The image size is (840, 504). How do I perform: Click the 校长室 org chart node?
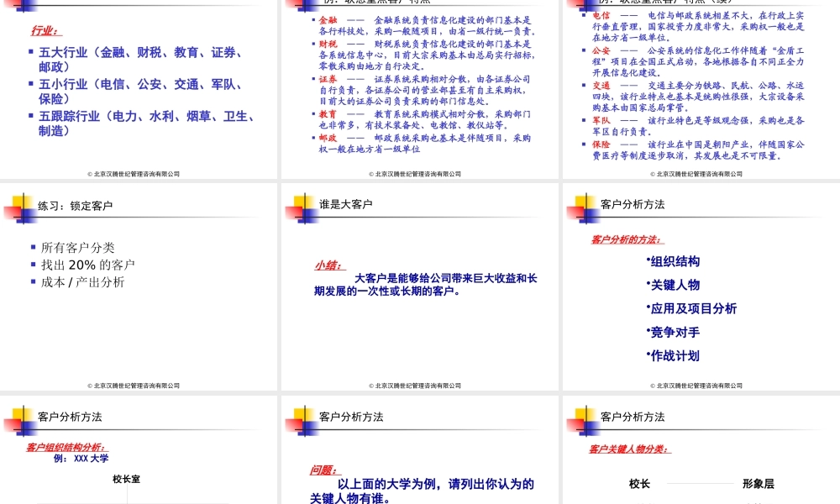[x=127, y=479]
